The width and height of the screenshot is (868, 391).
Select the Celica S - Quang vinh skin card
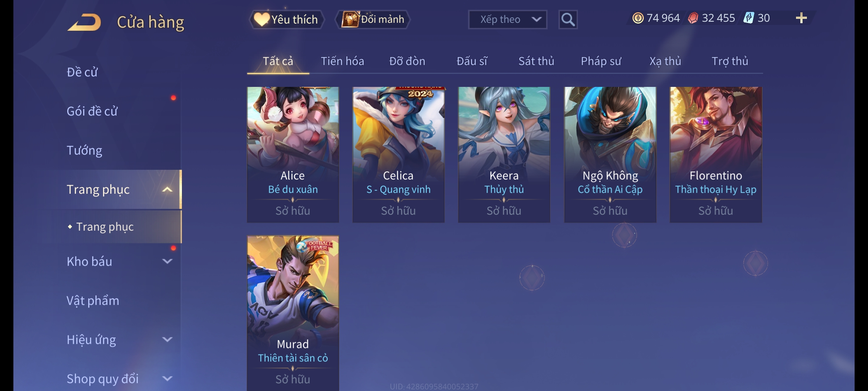point(398,155)
